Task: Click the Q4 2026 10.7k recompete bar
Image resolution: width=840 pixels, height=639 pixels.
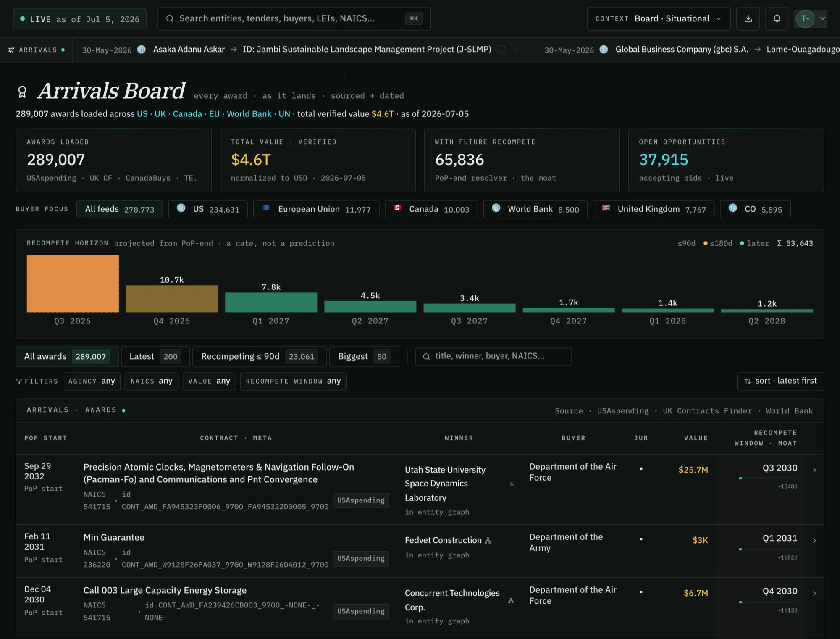Action: [172, 299]
